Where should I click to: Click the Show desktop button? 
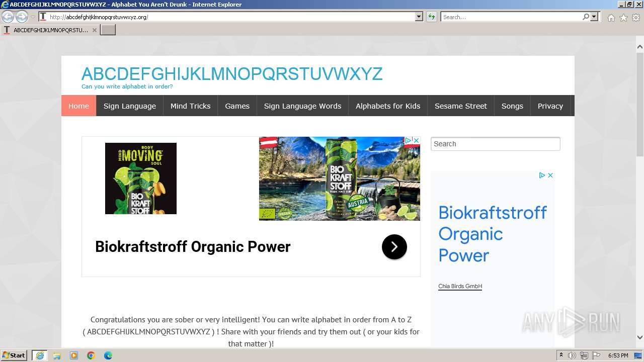638,355
